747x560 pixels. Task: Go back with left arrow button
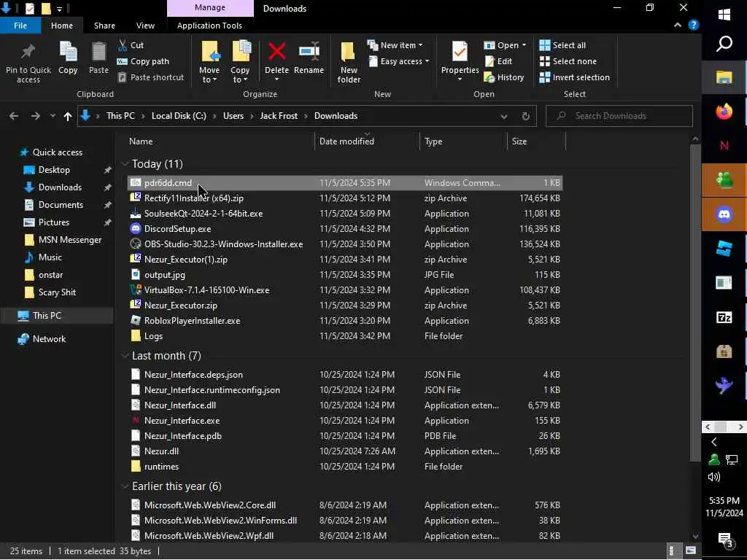(14, 116)
